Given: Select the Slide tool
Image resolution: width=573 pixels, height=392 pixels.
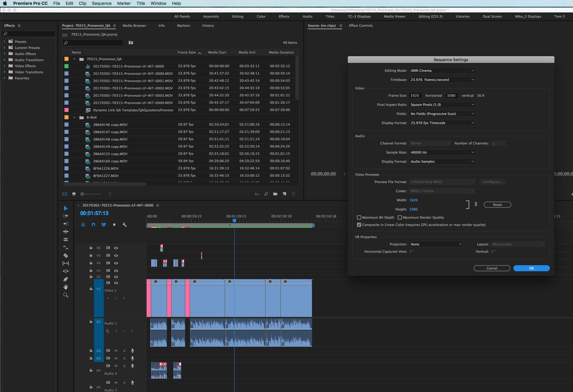Looking at the screenshot, I should pyautogui.click(x=66, y=271).
